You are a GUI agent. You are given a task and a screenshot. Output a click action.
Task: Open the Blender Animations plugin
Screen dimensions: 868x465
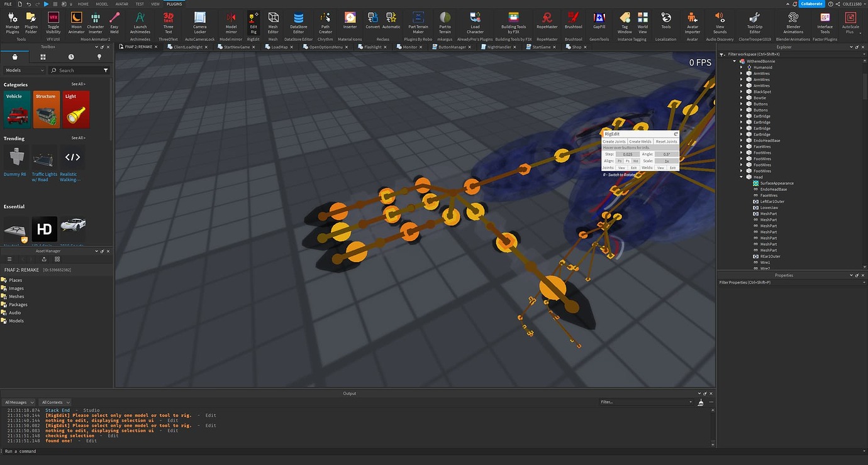click(x=793, y=23)
